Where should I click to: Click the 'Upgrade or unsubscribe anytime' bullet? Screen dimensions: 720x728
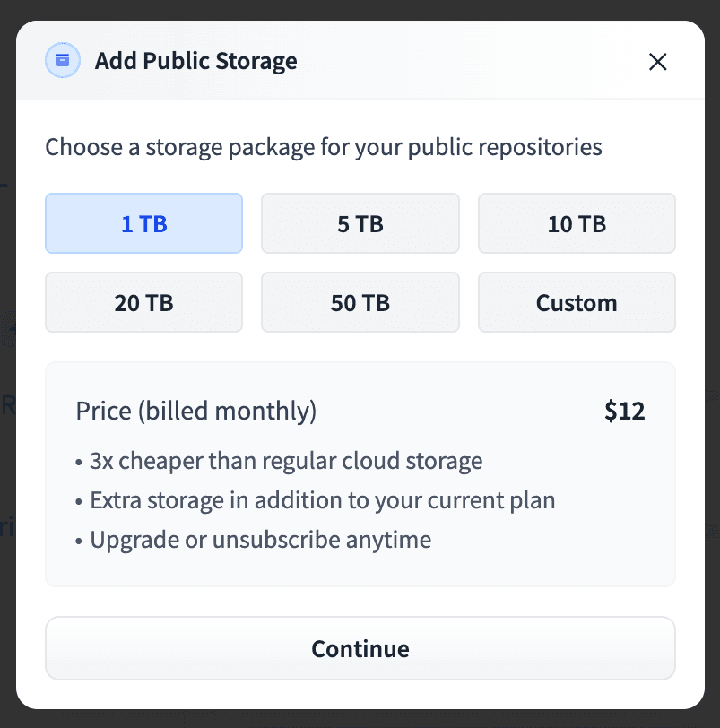[260, 540]
